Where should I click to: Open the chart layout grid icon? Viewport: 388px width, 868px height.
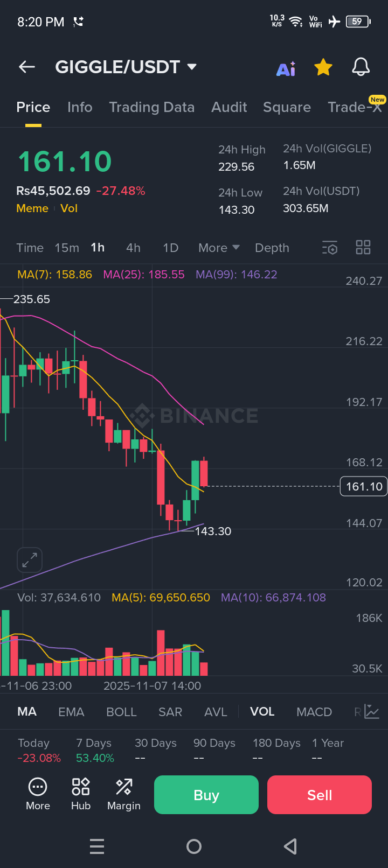(363, 248)
